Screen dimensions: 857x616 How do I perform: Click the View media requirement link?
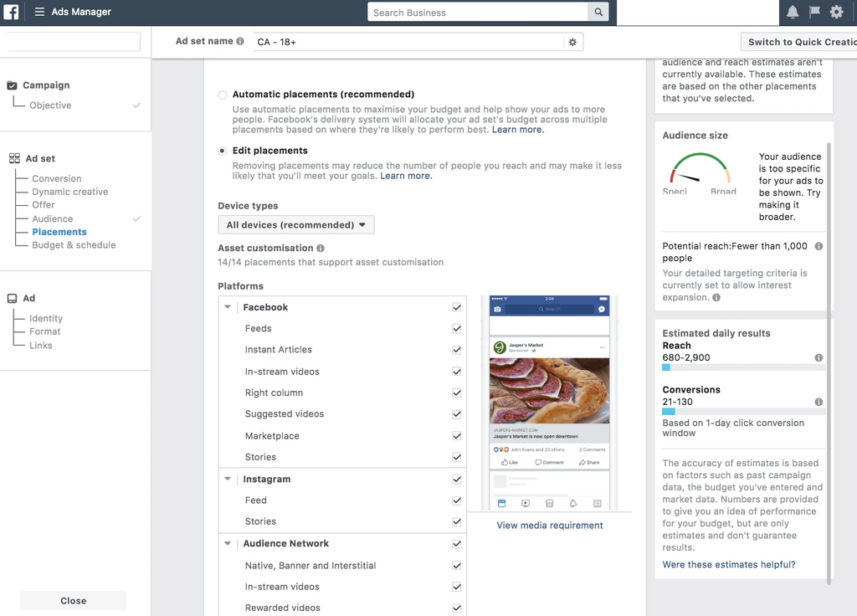(550, 526)
